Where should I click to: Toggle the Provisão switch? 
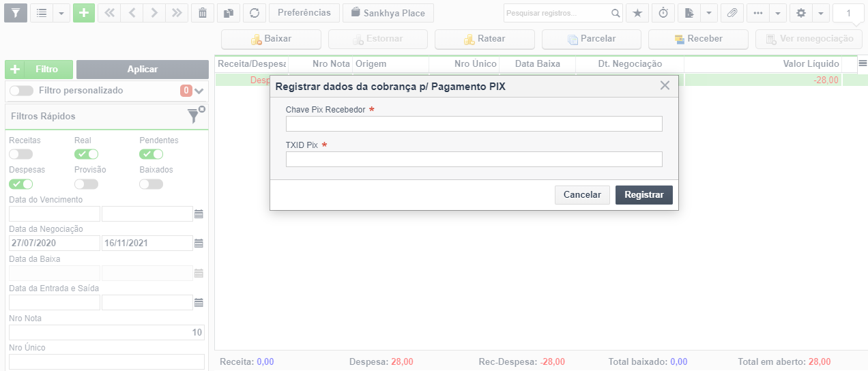tap(86, 183)
